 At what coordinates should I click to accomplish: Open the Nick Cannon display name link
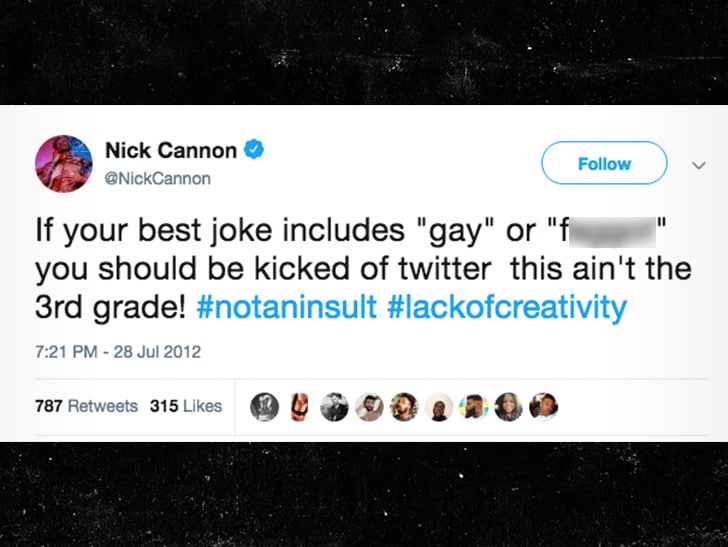[171, 151]
